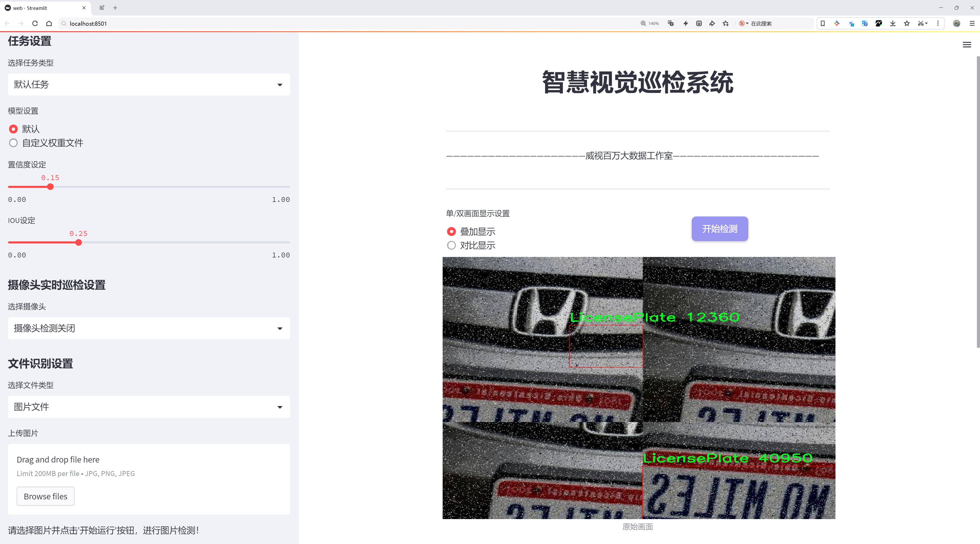Screen dimensions: 980x544
Task: Click the Browse files button
Action: (x=45, y=497)
